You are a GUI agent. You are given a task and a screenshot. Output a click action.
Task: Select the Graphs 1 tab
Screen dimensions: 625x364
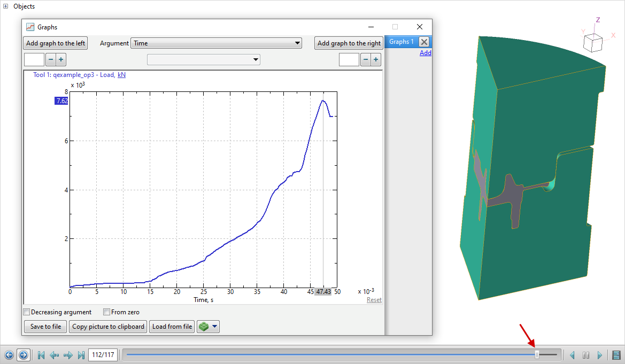(401, 42)
